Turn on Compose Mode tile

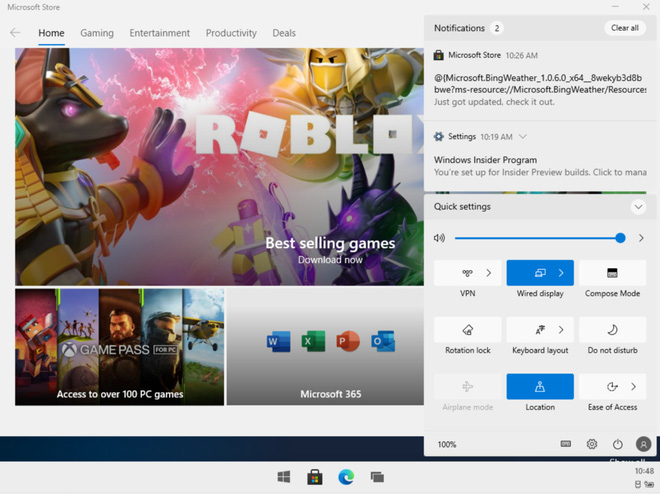click(612, 273)
